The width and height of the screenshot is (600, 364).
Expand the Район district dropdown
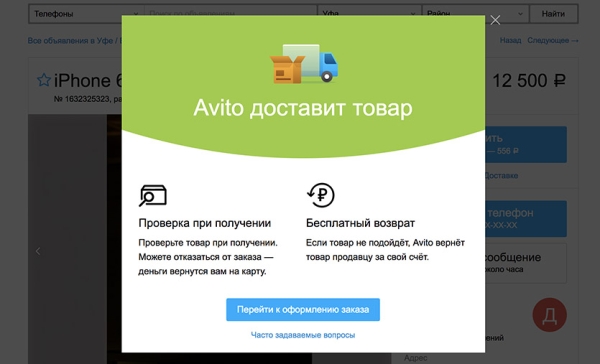pyautogui.click(x=476, y=14)
